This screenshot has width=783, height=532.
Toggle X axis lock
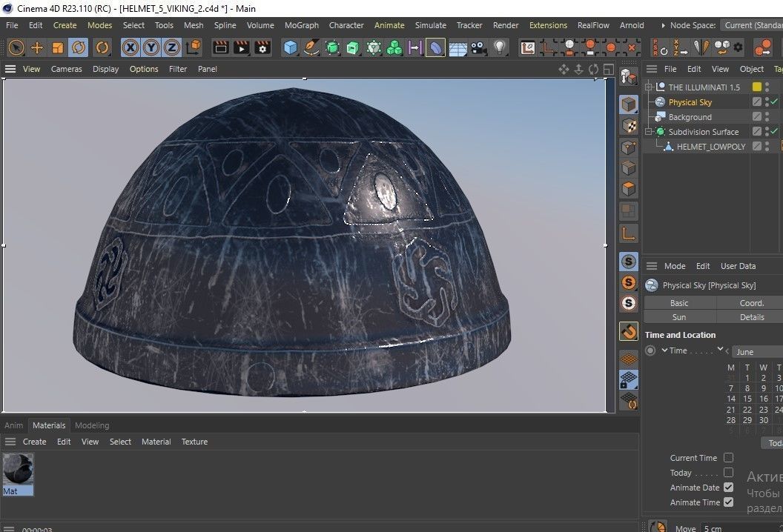130,47
